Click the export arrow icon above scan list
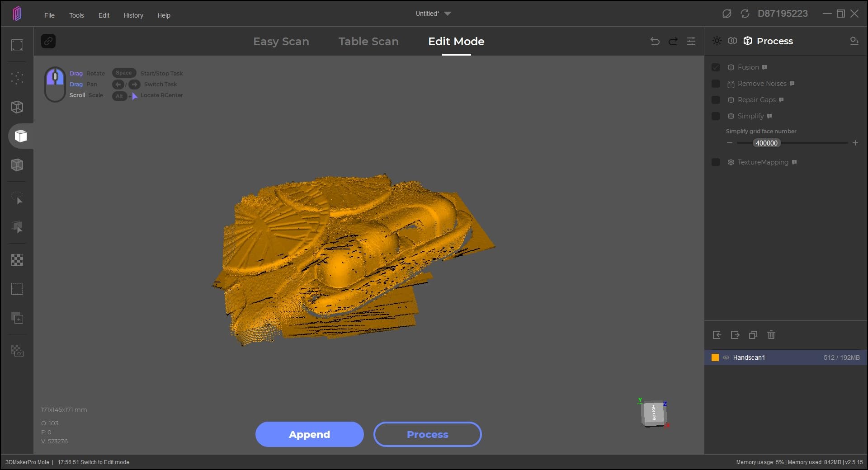Viewport: 868px width, 470px height. [x=735, y=335]
